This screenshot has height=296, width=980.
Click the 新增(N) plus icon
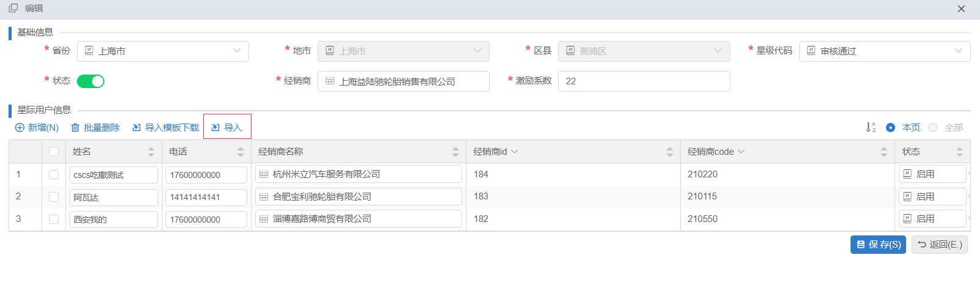click(x=20, y=128)
